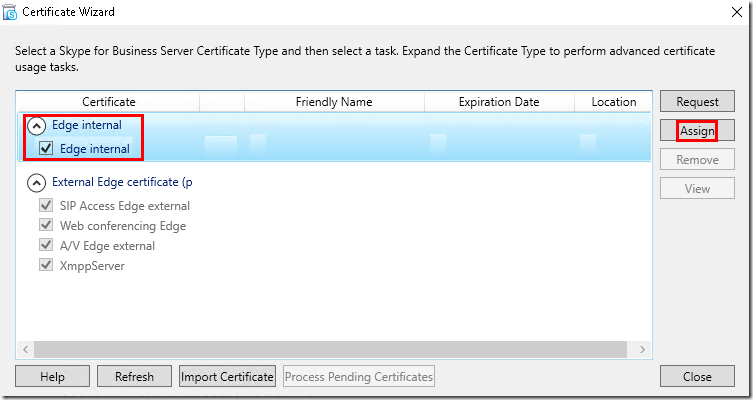The height and width of the screenshot is (400, 753).
Task: Toggle the A/V Edge external checkbox
Action: pos(46,245)
